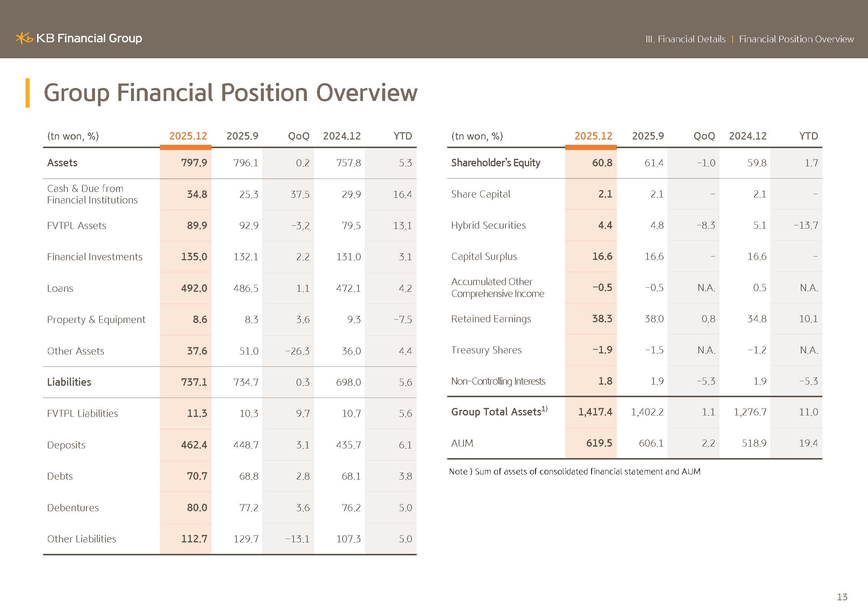Click the Loans 492.0 value
Viewport: 868px width, 614px height.
tap(194, 288)
